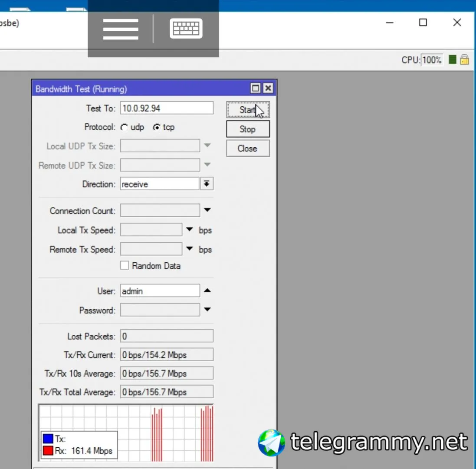This screenshot has width=476, height=469.
Task: Stop the running bandwidth test
Action: (x=248, y=129)
